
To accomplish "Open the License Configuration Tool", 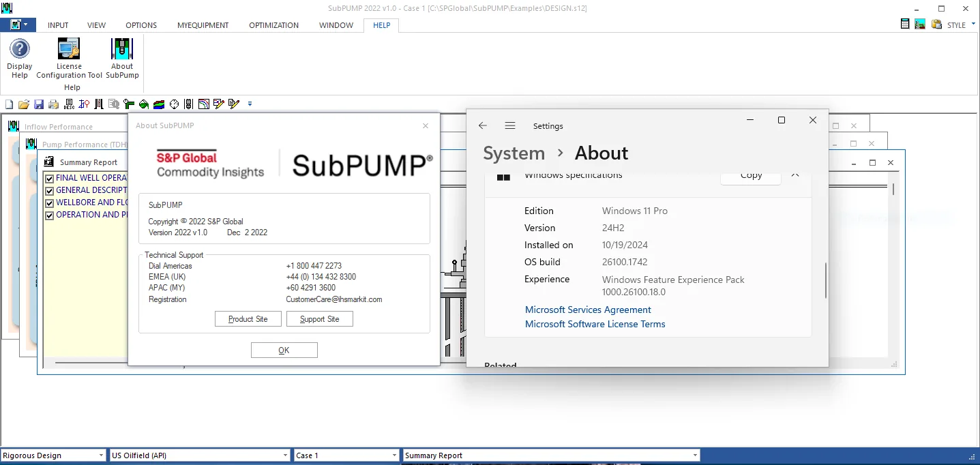I will (69, 49).
